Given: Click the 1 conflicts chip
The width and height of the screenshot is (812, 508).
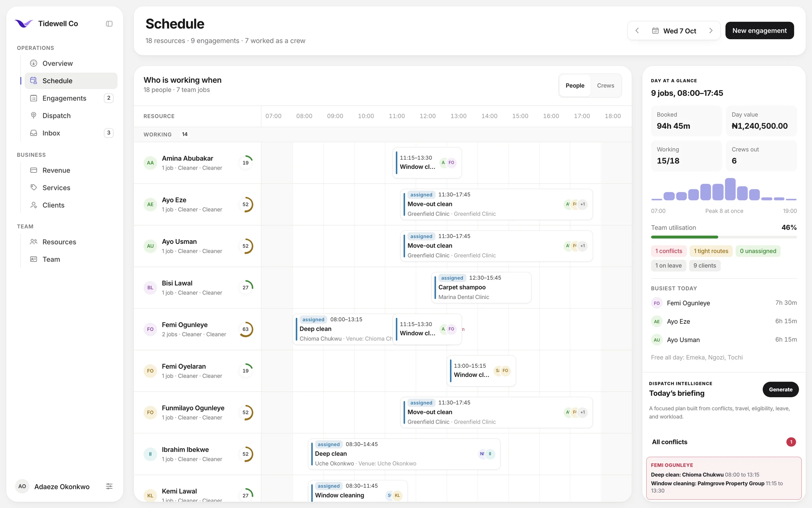Looking at the screenshot, I should click(x=669, y=251).
